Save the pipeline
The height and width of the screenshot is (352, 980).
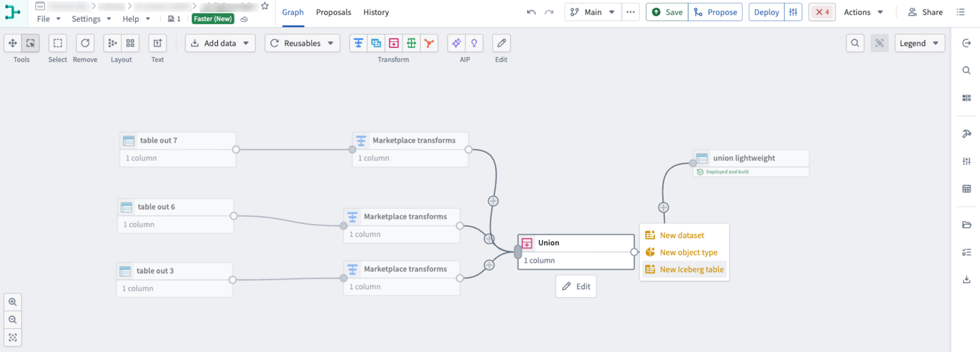tap(667, 12)
